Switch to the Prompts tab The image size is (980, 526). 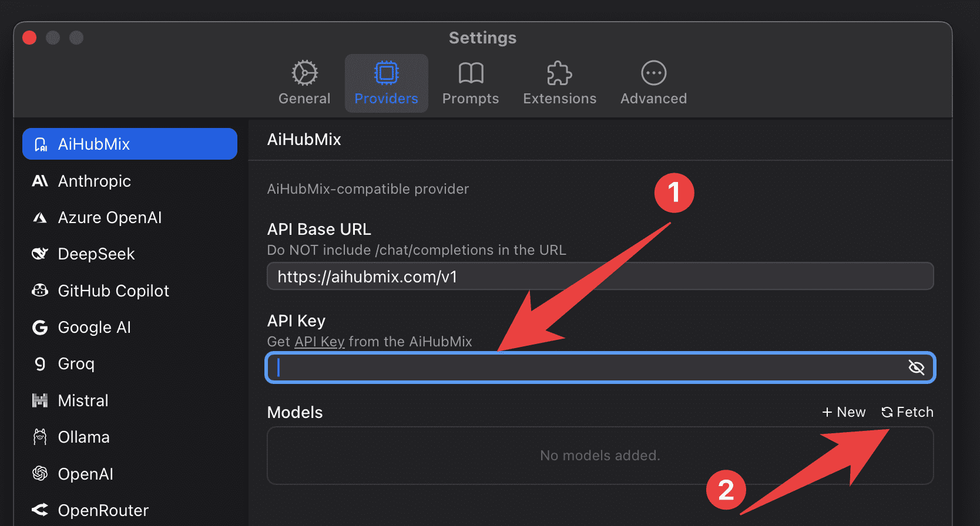coord(470,83)
